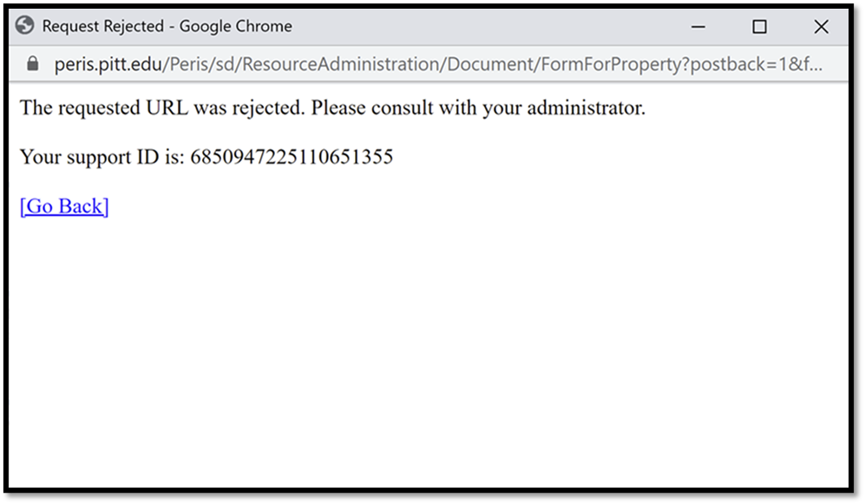This screenshot has height=504, width=865.
Task: Click the padlock site security icon
Action: (33, 63)
